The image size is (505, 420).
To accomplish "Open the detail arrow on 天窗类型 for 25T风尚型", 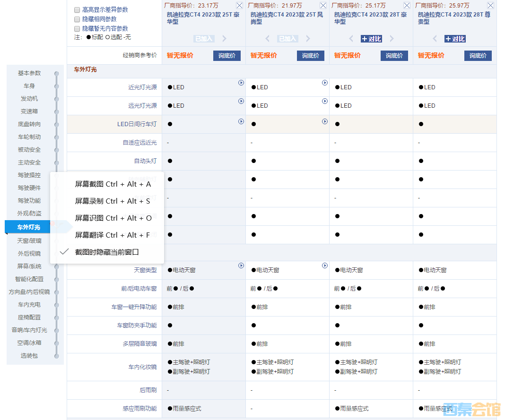I will [324, 266].
